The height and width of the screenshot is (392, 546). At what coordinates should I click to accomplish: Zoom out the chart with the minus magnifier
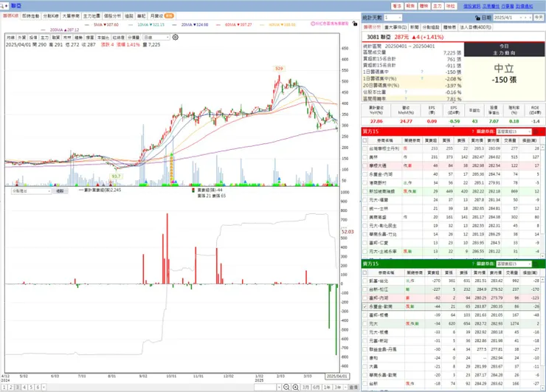[286, 387]
